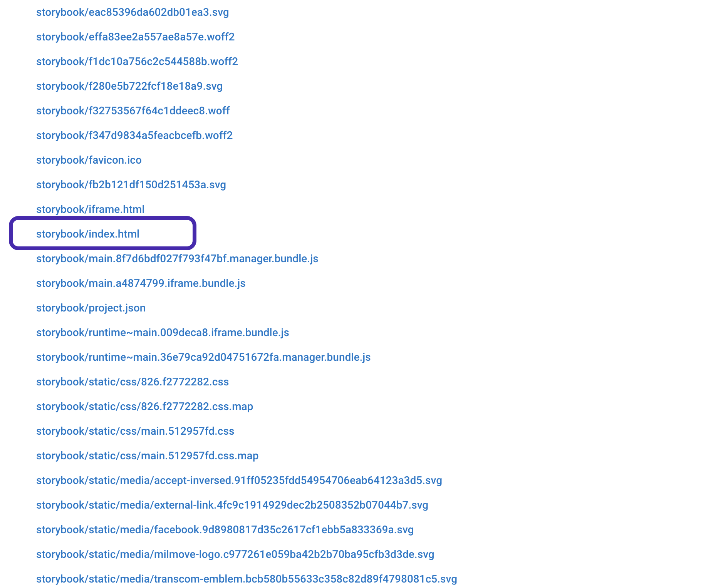Click the runtime~main.009deca8.iframe.bundle.js link
728x586 pixels.
(163, 332)
